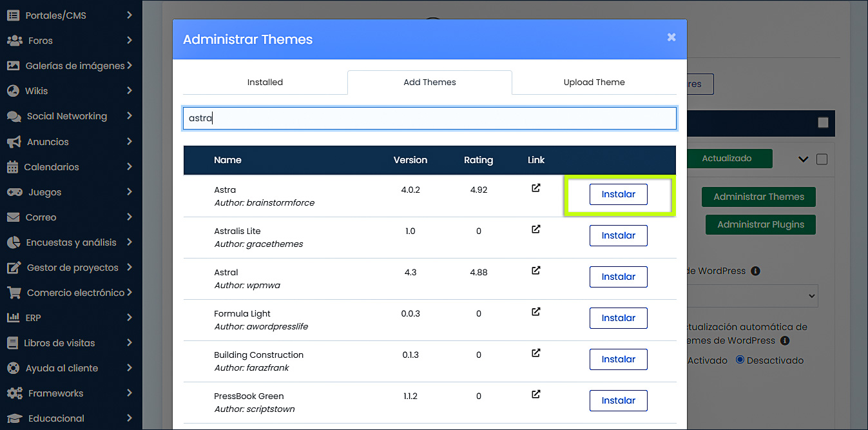Screen dimensions: 868x430
Task: Install the Astra theme
Action: point(618,193)
